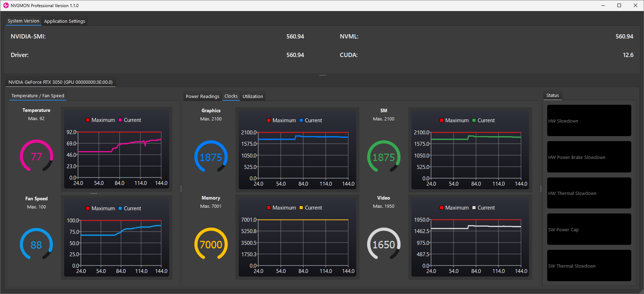644x294 pixels.
Task: Select the Clocks tab
Action: coord(231,96)
